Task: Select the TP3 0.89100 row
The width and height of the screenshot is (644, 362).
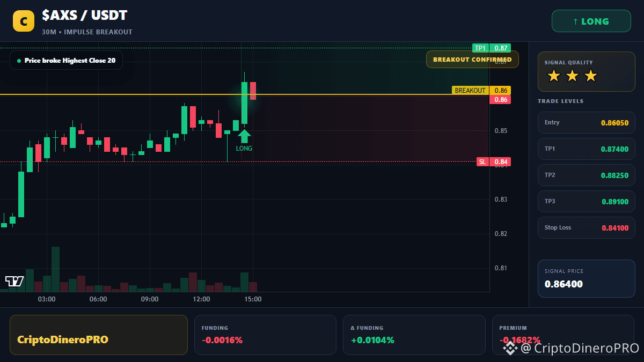Action: tap(587, 202)
